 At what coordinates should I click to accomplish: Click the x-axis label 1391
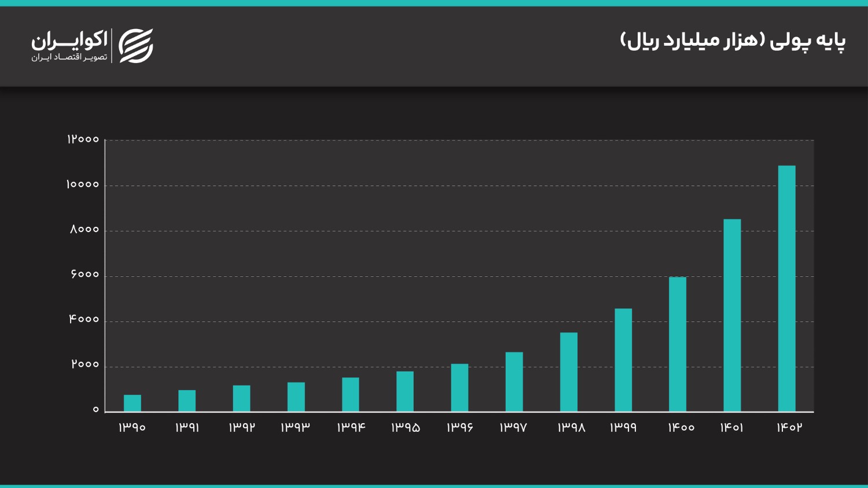pyautogui.click(x=187, y=427)
